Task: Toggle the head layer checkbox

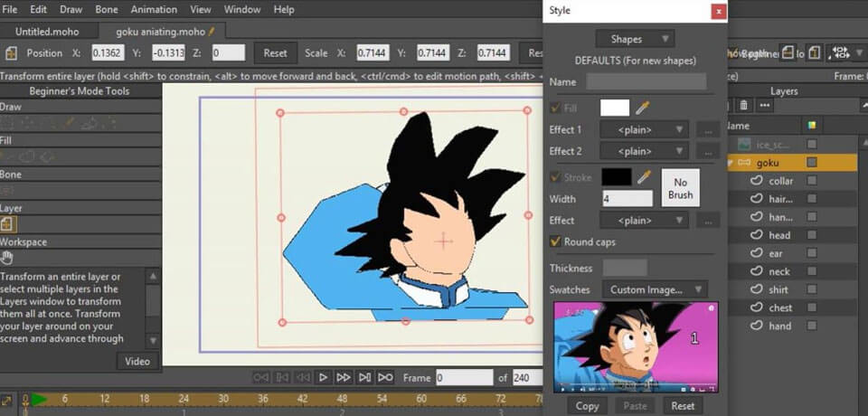Action: click(x=812, y=235)
